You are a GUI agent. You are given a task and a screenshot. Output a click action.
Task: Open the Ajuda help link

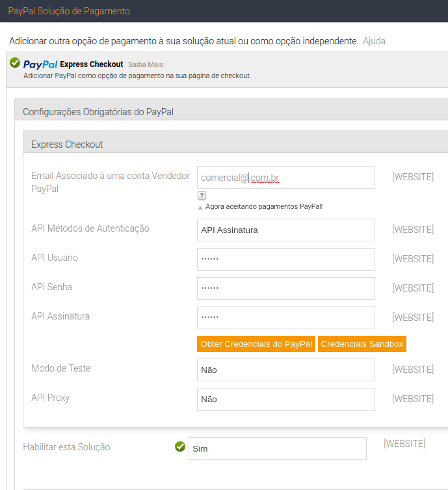pyautogui.click(x=374, y=41)
